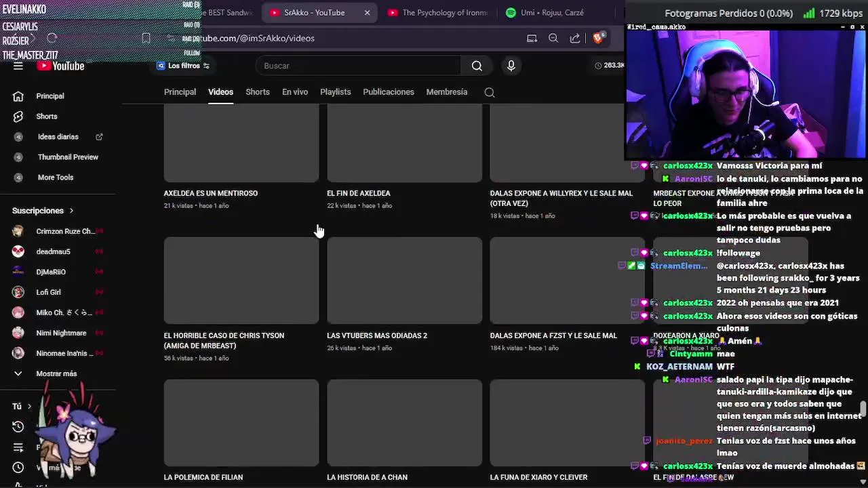Open history clock icon in sidebar
Screen dimensions: 868x488
tap(18, 426)
